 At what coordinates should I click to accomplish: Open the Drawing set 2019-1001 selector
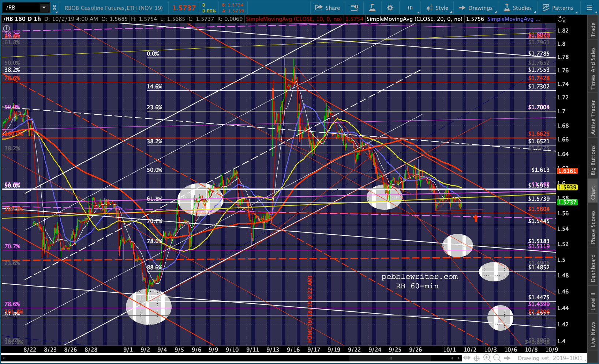point(550,358)
